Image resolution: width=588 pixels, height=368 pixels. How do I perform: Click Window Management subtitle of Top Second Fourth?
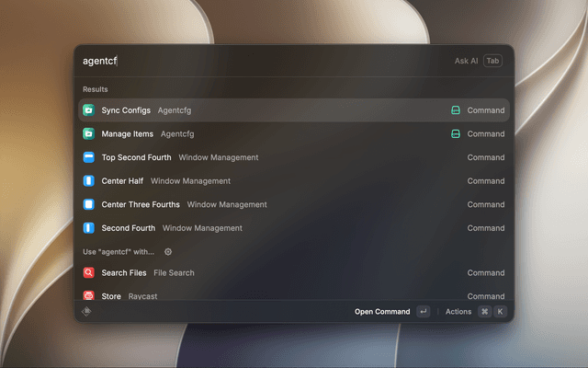[x=219, y=157]
